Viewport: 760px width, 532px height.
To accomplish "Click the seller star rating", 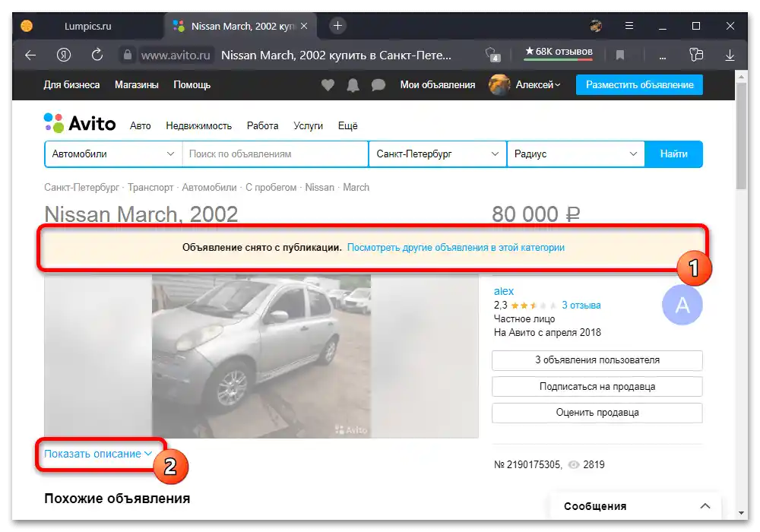I will click(534, 306).
